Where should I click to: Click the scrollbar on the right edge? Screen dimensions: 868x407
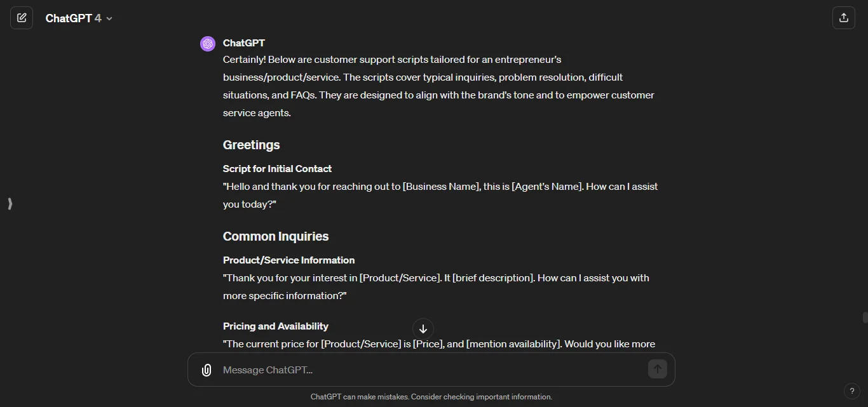point(865,317)
